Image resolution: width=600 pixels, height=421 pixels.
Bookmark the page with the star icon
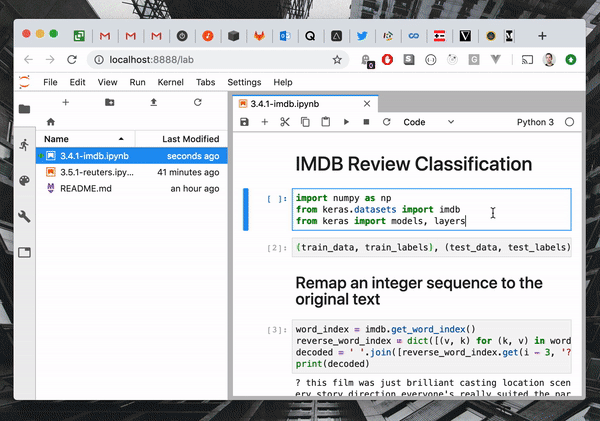click(x=337, y=60)
